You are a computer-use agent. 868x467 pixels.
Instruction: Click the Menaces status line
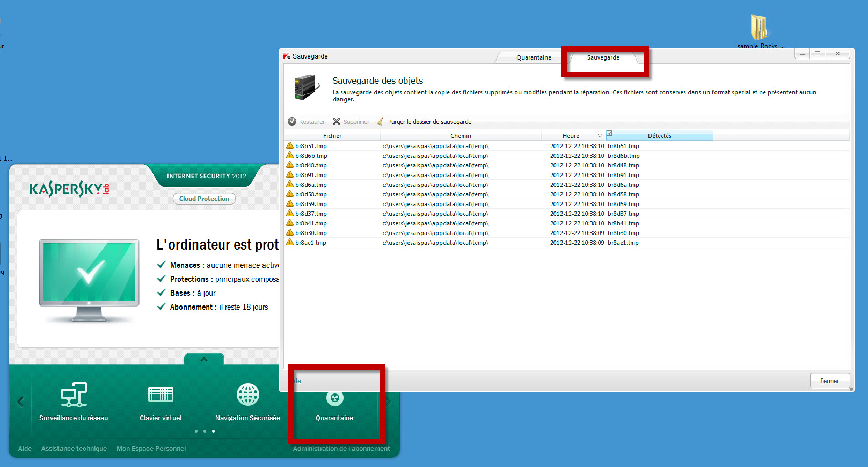click(x=218, y=265)
